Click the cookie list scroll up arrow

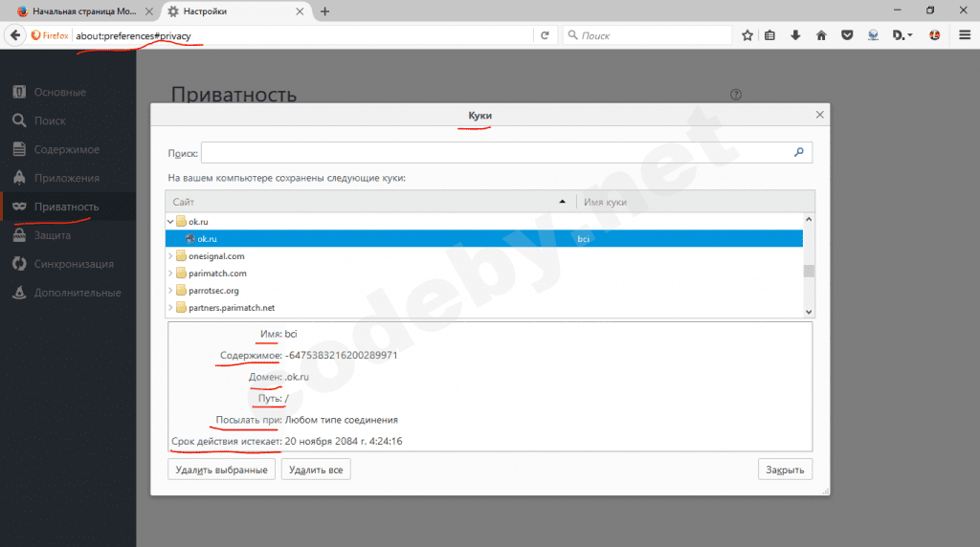pyautogui.click(x=809, y=220)
